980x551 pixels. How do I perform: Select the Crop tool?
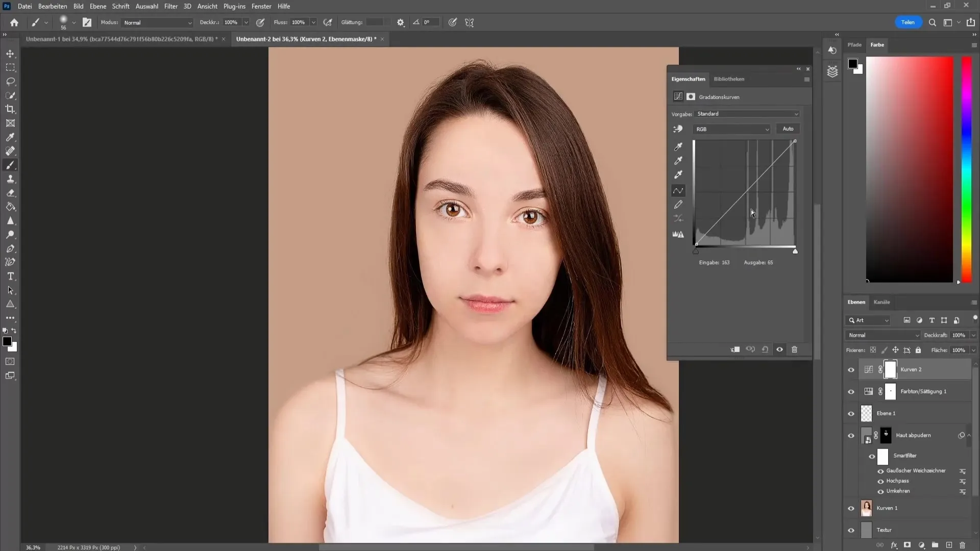[10, 109]
